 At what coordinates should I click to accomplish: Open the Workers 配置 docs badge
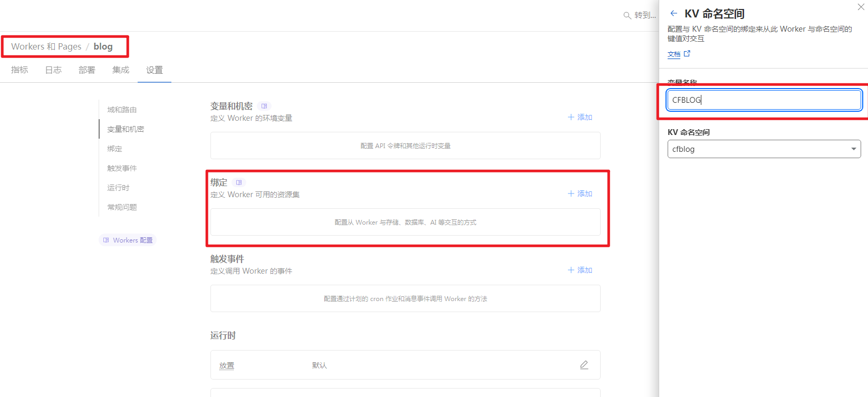pos(128,240)
